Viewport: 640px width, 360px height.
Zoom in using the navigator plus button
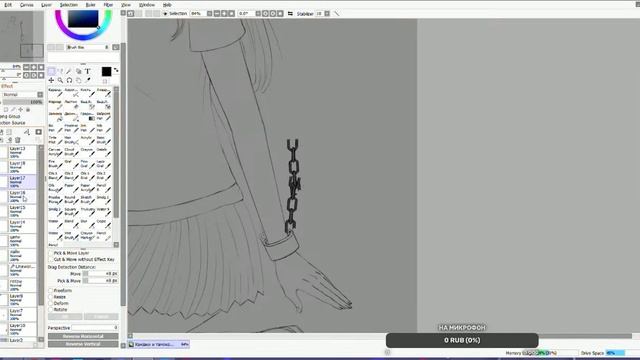(x=33, y=67)
